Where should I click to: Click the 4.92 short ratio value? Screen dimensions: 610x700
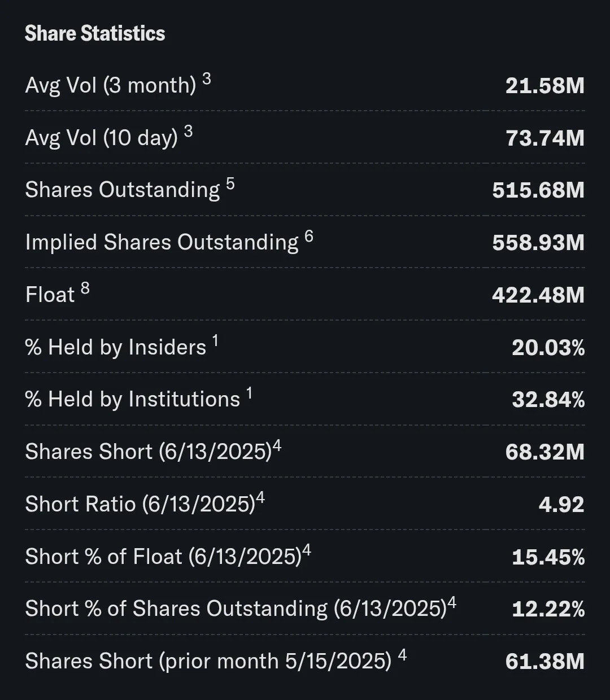pyautogui.click(x=561, y=505)
